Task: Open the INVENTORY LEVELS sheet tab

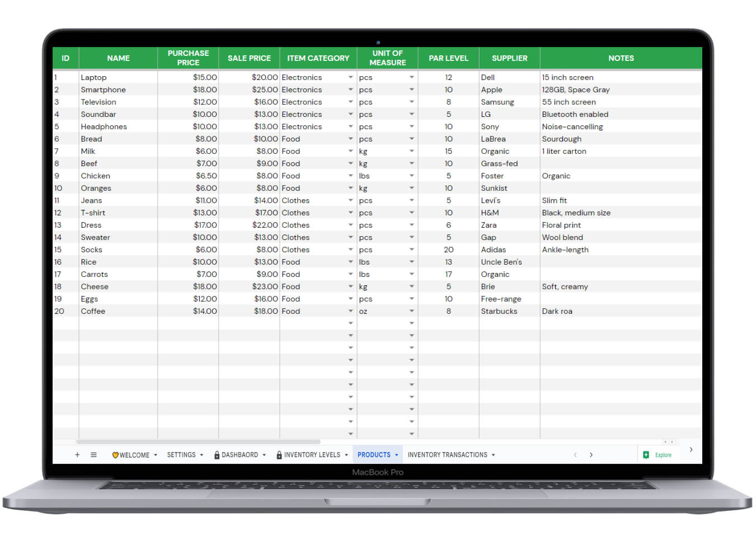Action: [312, 455]
